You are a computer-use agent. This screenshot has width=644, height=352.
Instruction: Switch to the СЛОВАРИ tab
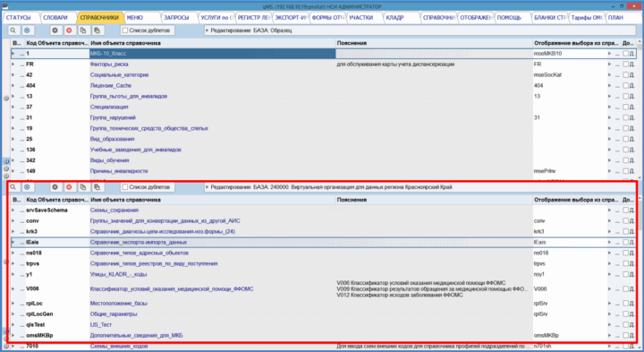tap(55, 18)
